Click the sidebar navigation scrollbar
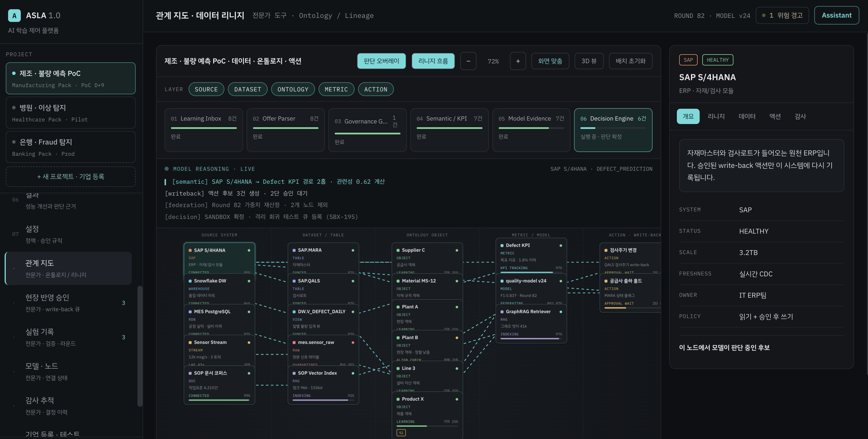The width and height of the screenshot is (868, 439). pos(140,346)
